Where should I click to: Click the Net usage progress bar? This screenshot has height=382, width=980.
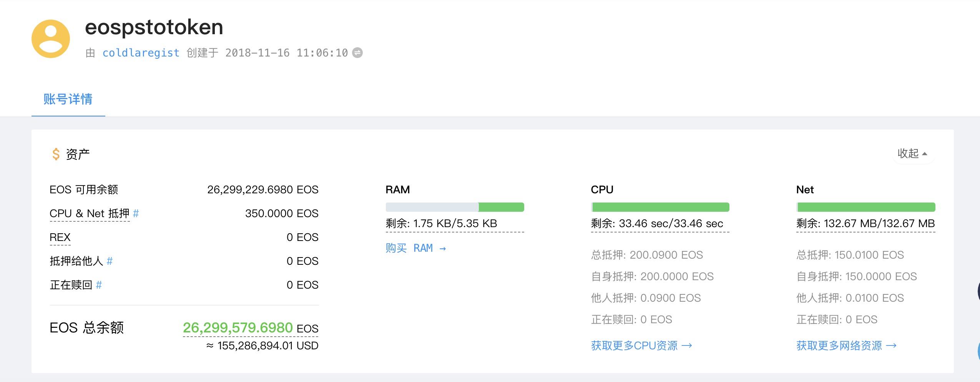[865, 207]
